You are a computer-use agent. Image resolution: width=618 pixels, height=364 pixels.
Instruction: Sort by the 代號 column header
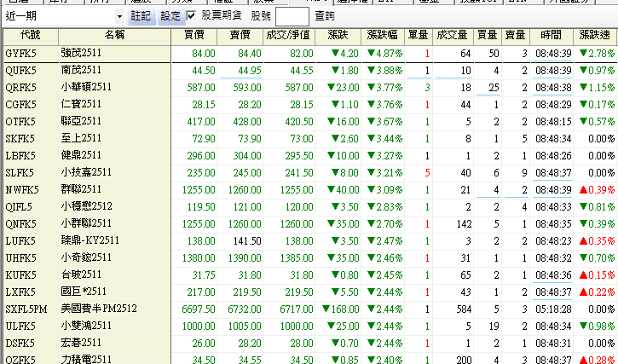pyautogui.click(x=30, y=36)
